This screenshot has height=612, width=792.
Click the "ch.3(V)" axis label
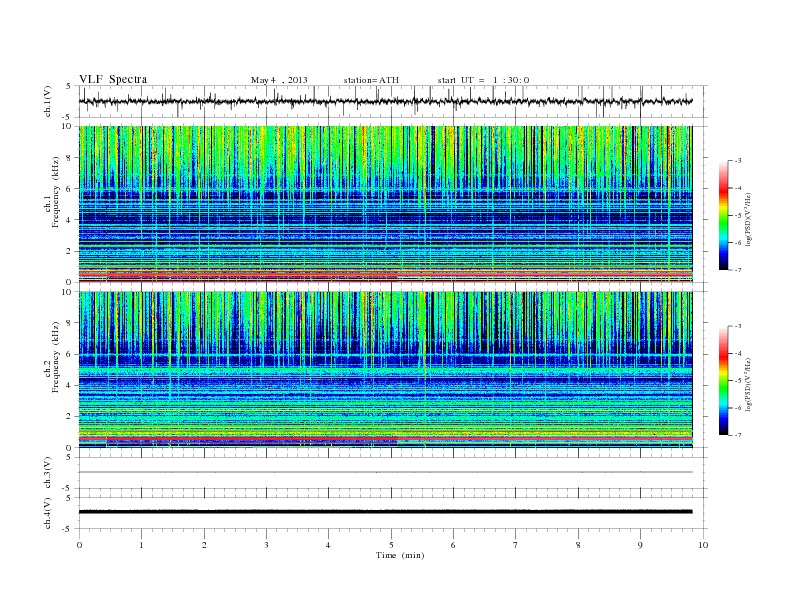48,473
